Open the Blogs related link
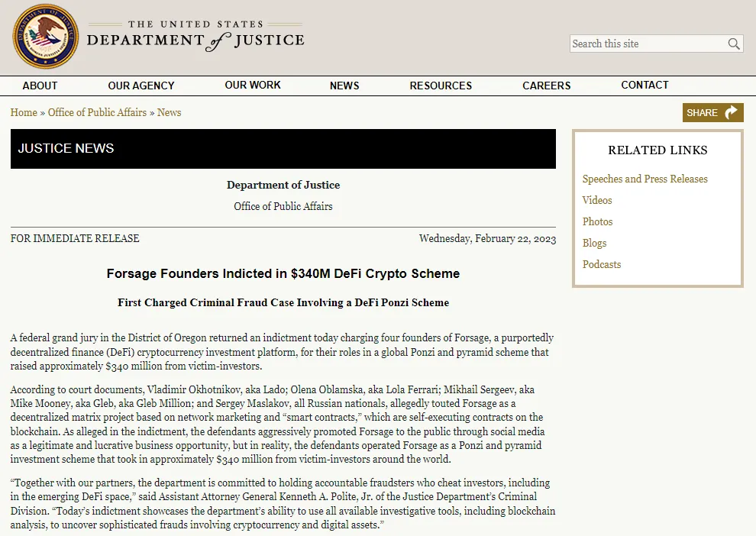This screenshot has width=756, height=536. (594, 243)
